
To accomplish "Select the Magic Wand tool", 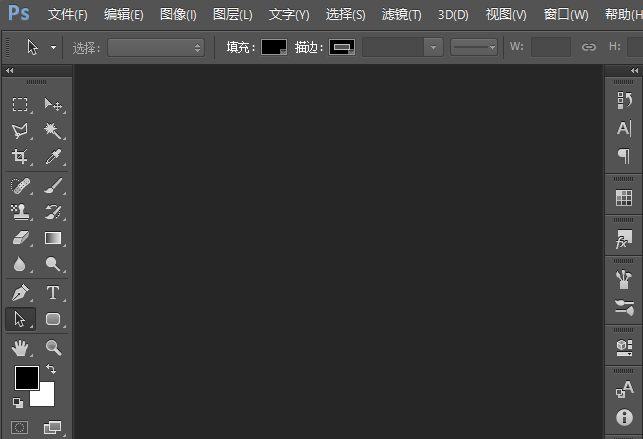I will tap(53, 131).
